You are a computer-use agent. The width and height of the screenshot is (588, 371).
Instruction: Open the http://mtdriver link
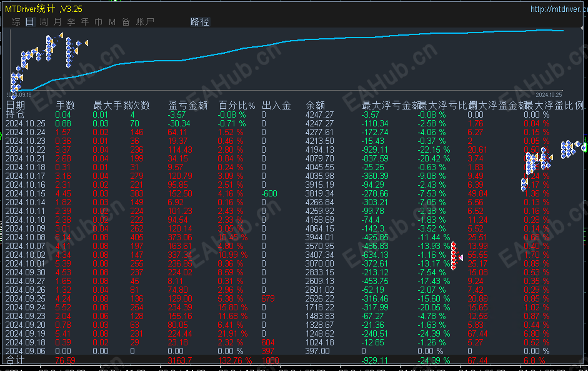pos(559,9)
